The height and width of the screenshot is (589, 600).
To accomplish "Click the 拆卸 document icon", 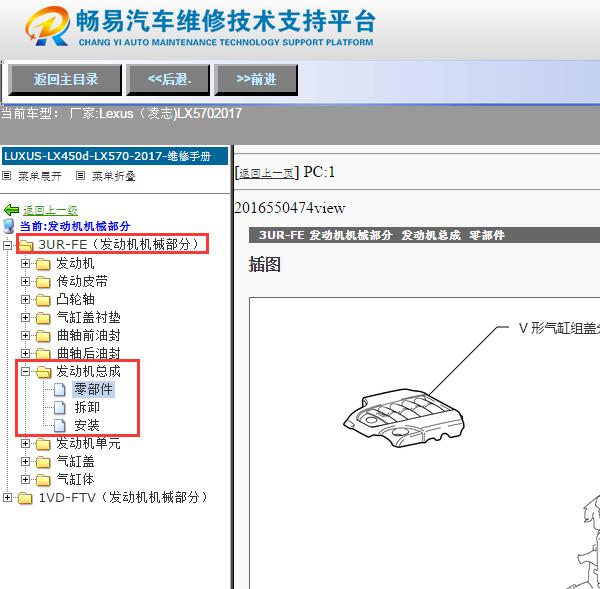I will 59,407.
